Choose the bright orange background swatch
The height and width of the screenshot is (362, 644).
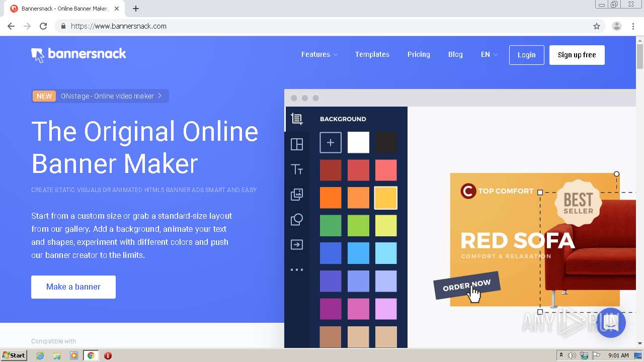coord(331,198)
